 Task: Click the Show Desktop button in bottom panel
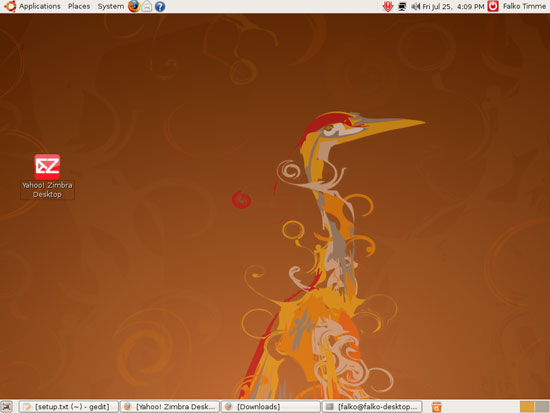click(7, 407)
